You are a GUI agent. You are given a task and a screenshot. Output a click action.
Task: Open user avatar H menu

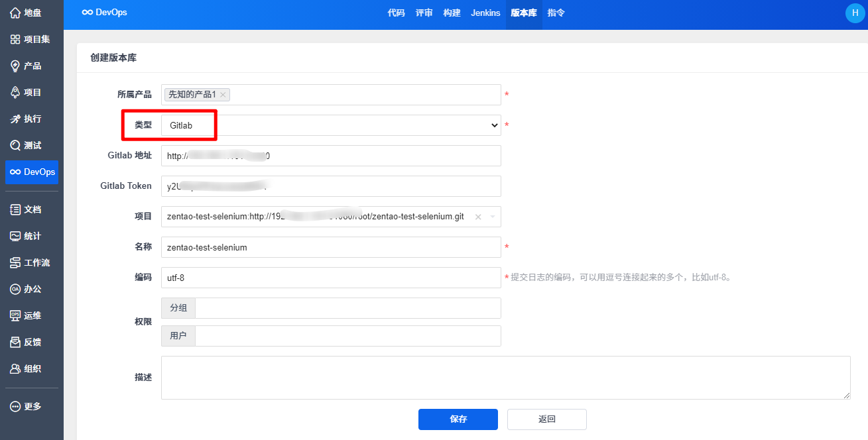point(855,13)
